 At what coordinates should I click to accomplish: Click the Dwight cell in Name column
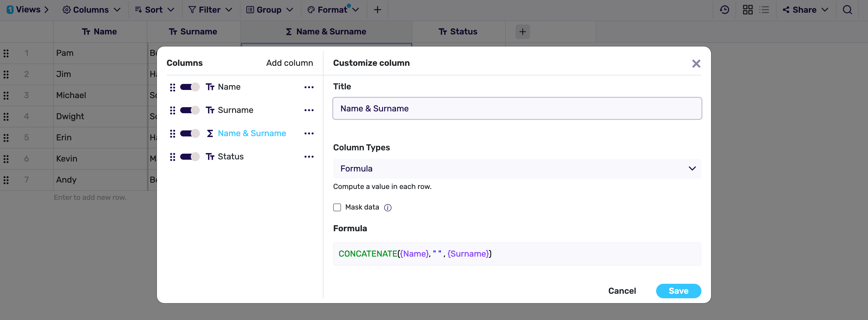coord(100,117)
